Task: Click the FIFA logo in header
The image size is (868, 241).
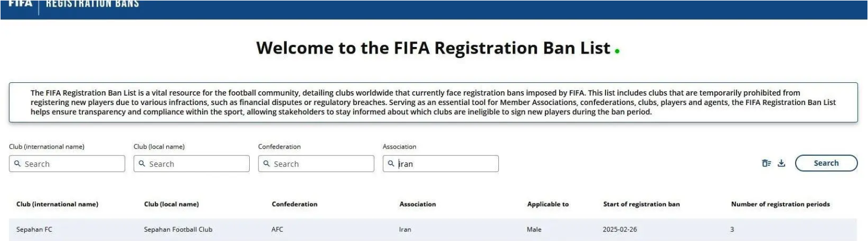Action: 20,4
